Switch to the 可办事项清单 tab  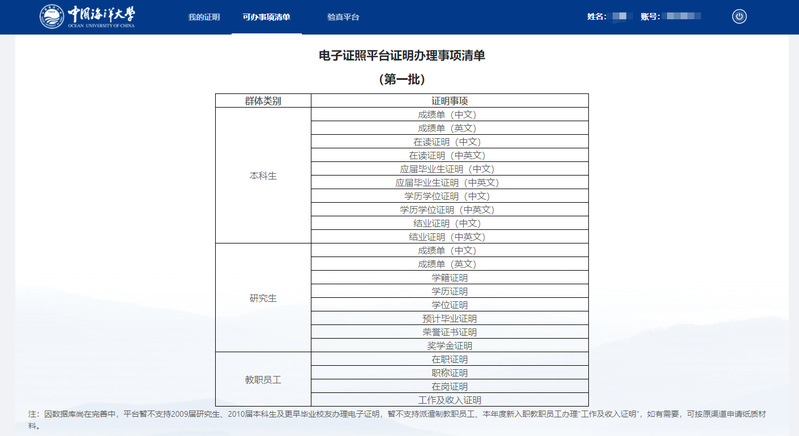tap(266, 18)
